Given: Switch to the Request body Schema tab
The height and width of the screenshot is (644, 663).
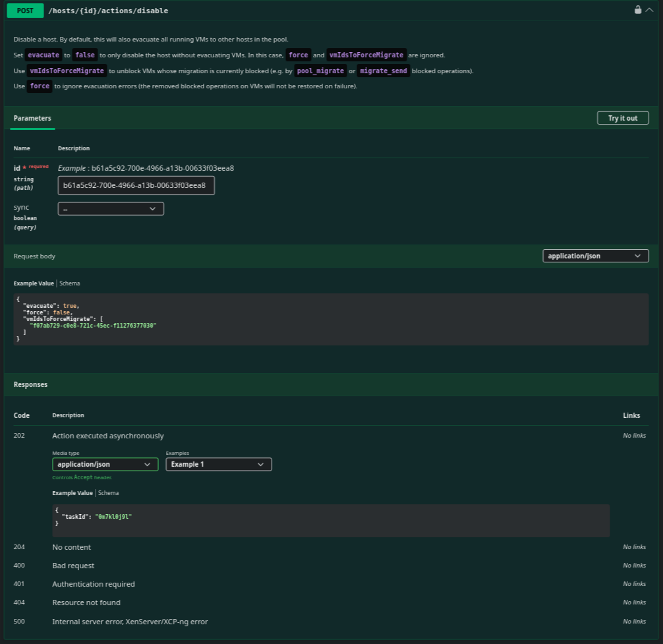Looking at the screenshot, I should click(70, 283).
